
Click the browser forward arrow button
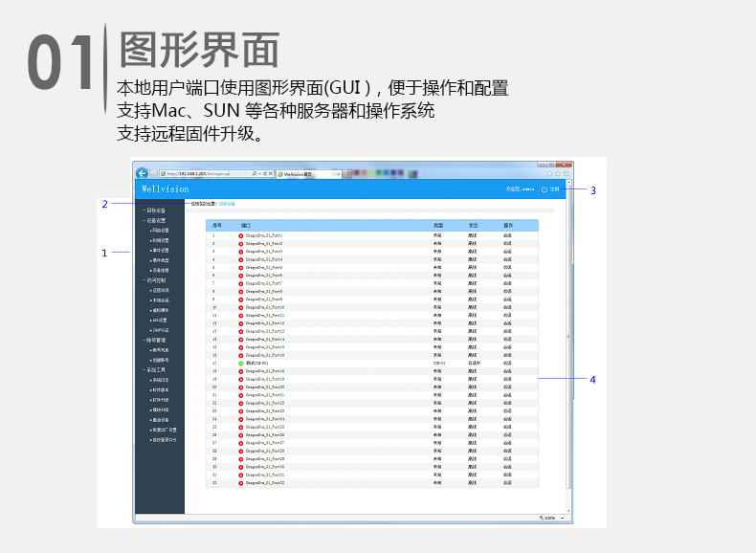[x=153, y=173]
